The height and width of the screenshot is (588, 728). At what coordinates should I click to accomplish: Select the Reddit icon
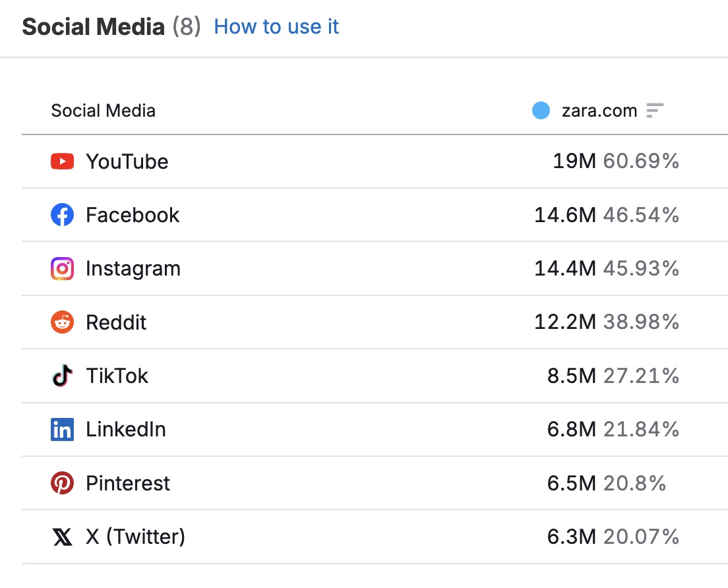pyautogui.click(x=62, y=322)
